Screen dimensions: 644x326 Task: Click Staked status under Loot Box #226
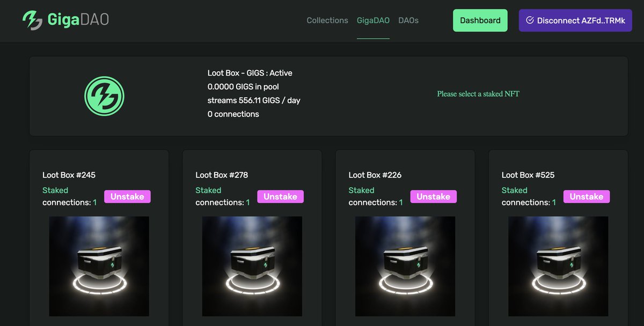[361, 190]
